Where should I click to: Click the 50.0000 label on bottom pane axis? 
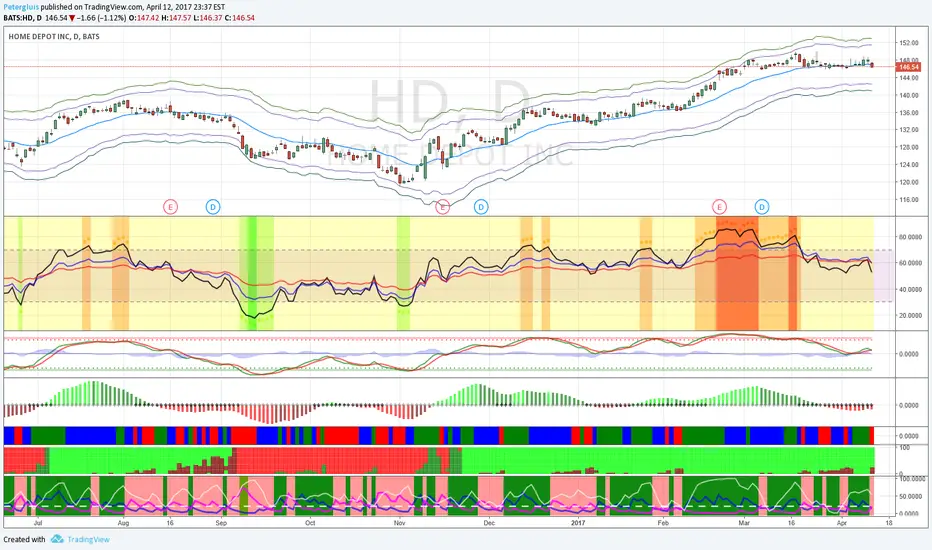click(911, 496)
